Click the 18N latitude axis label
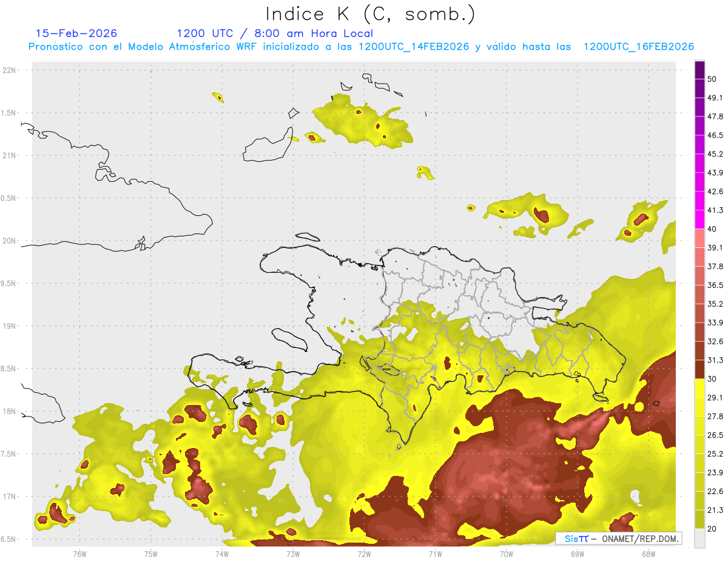The width and height of the screenshot is (728, 562). tap(10, 411)
